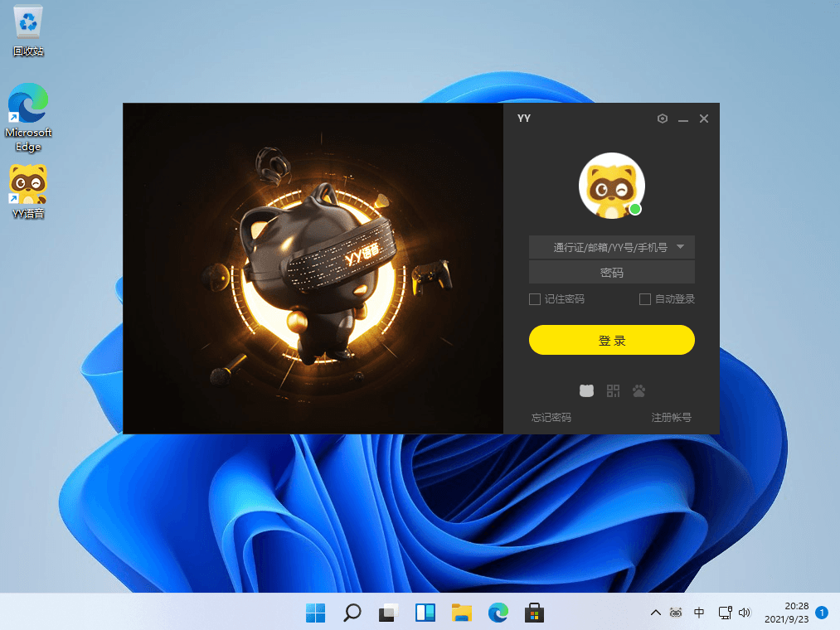This screenshot has width=840, height=630.
Task: Show hidden tray icons chevron
Action: (x=655, y=613)
